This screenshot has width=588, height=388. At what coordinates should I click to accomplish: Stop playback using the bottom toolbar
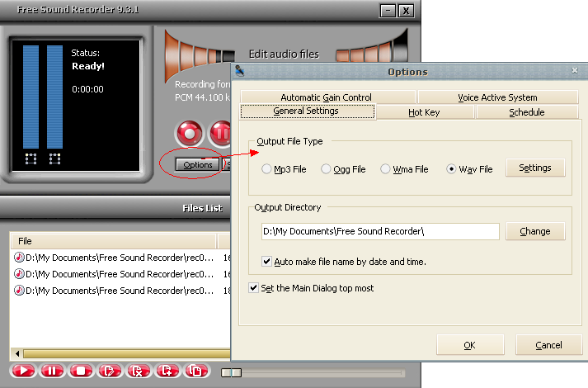[x=80, y=371]
